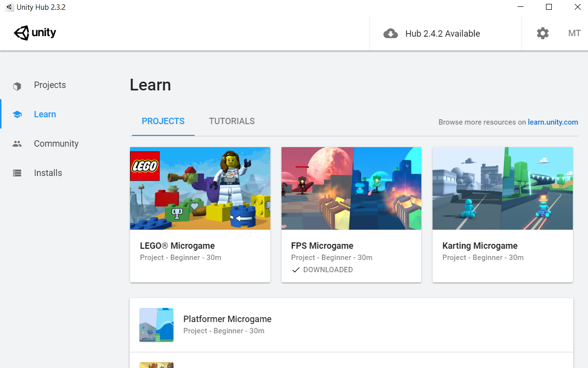Screen dimensions: 588x368
Task: Click the DOWNLOADED status under FPS Microgame
Action: [322, 270]
